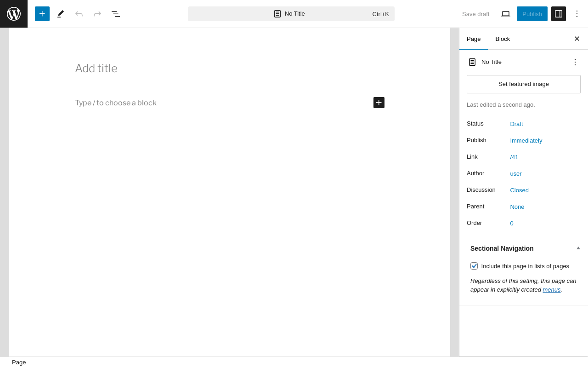Click the page icon beside No Title in sidebar

472,62
